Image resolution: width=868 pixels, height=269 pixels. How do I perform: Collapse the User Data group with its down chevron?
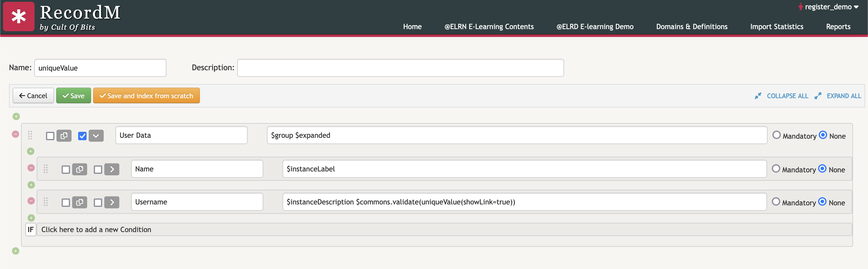tap(96, 136)
